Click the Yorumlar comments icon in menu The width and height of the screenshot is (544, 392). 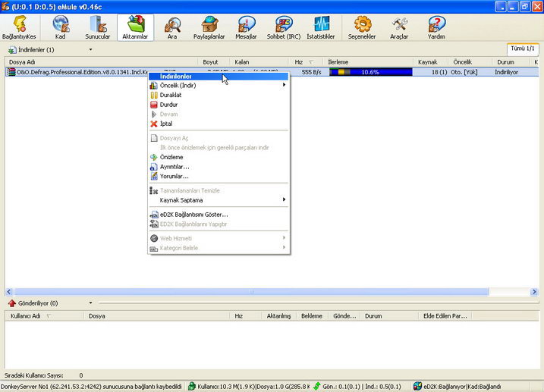(x=154, y=176)
